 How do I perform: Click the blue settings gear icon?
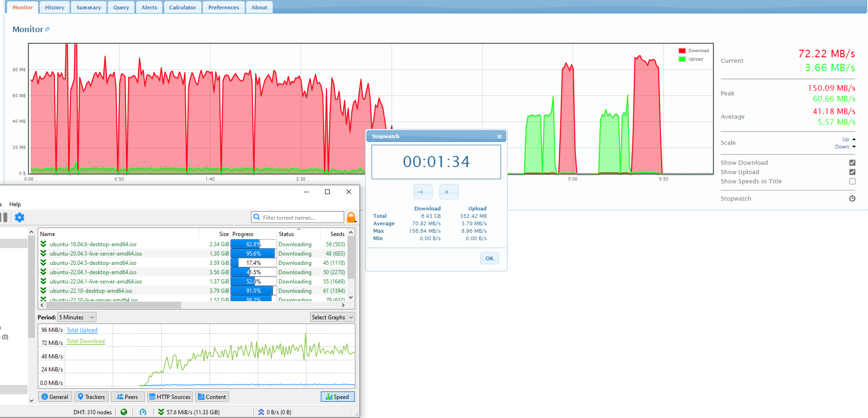tap(20, 217)
